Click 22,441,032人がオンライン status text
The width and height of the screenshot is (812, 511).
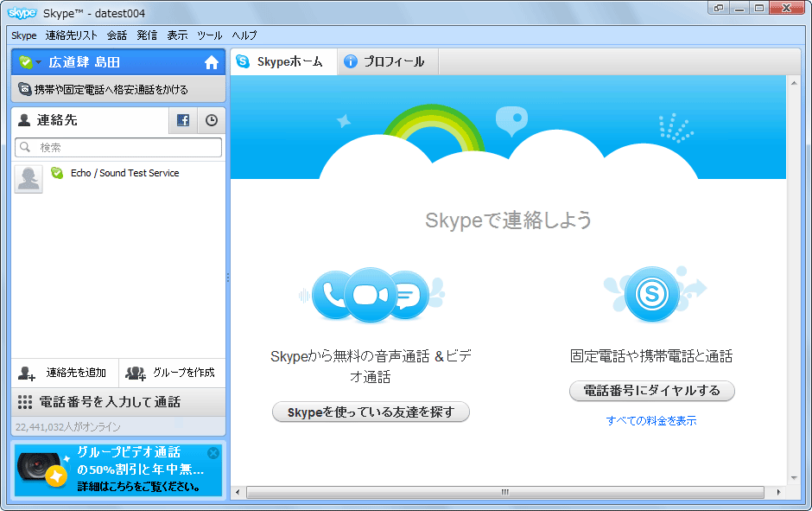[68, 427]
